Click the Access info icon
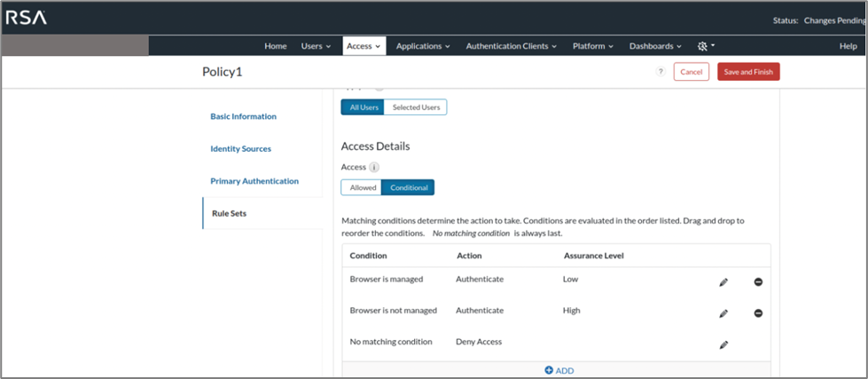Image resolution: width=868 pixels, height=379 pixels. click(x=374, y=167)
